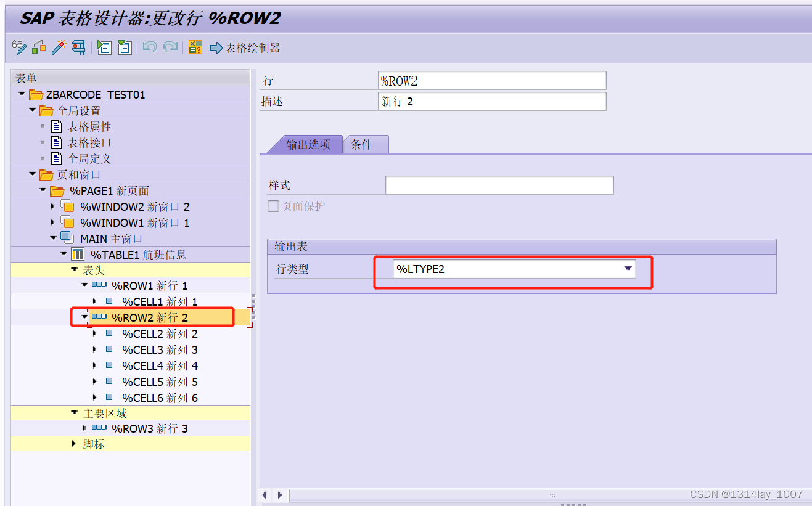The height and width of the screenshot is (506, 812).
Task: Collapse the %PAGE1 新页面 node arrow
Action: click(44, 190)
